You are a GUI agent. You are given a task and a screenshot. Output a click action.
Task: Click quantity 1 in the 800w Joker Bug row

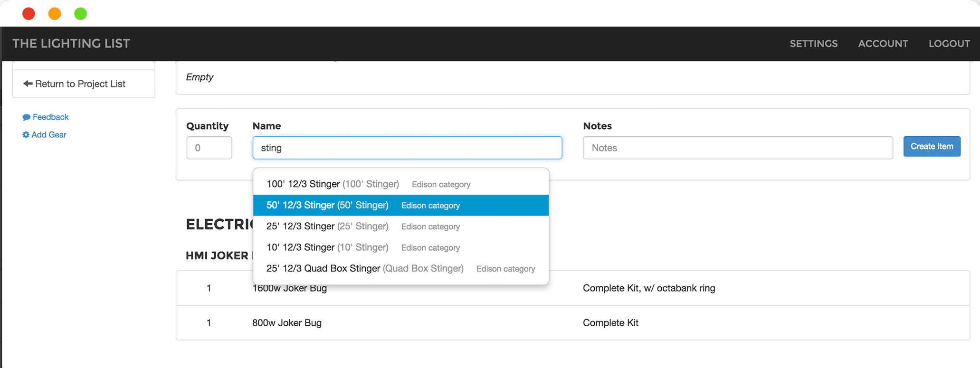(209, 323)
